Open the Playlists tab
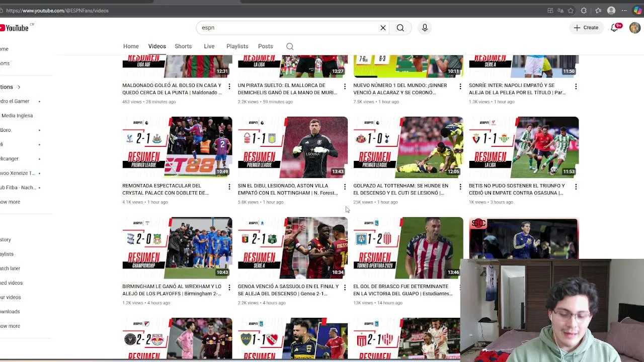The height and width of the screenshot is (362, 644). pos(237,46)
